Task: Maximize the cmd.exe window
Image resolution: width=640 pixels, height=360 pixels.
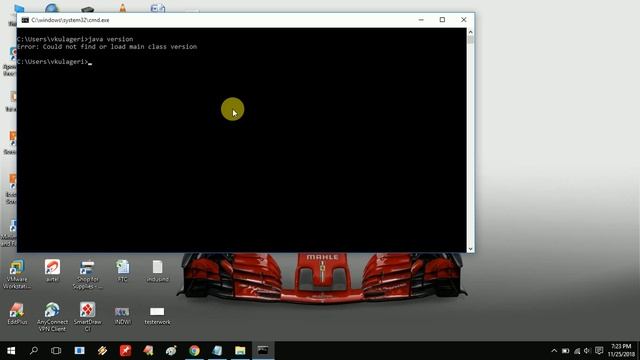Action: 442,20
